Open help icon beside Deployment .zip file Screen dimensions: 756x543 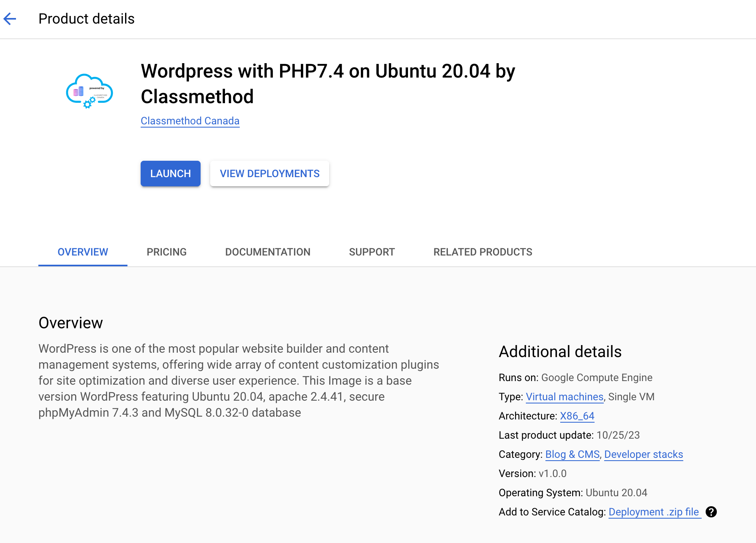click(711, 512)
